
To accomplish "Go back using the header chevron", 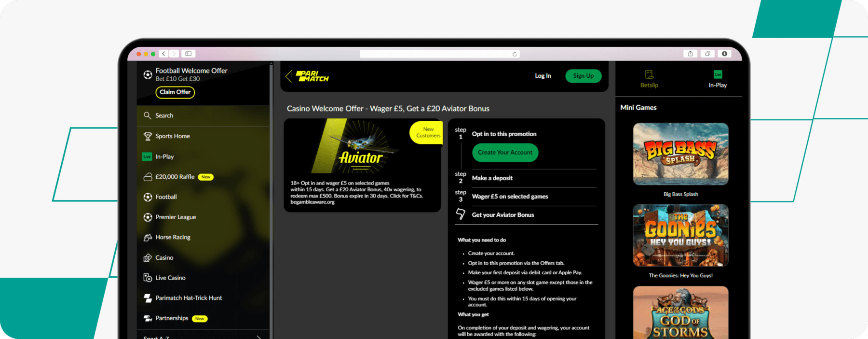I will click(x=288, y=76).
